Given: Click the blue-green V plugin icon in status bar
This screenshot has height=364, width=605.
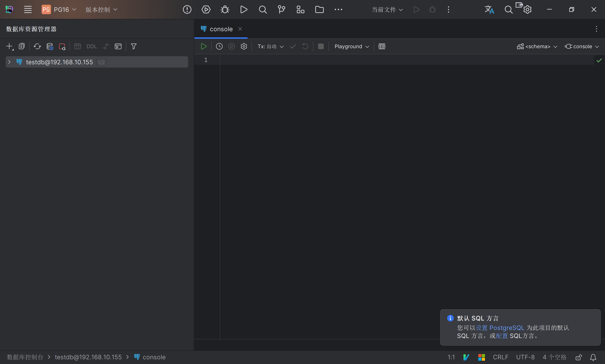Looking at the screenshot, I should 466,357.
